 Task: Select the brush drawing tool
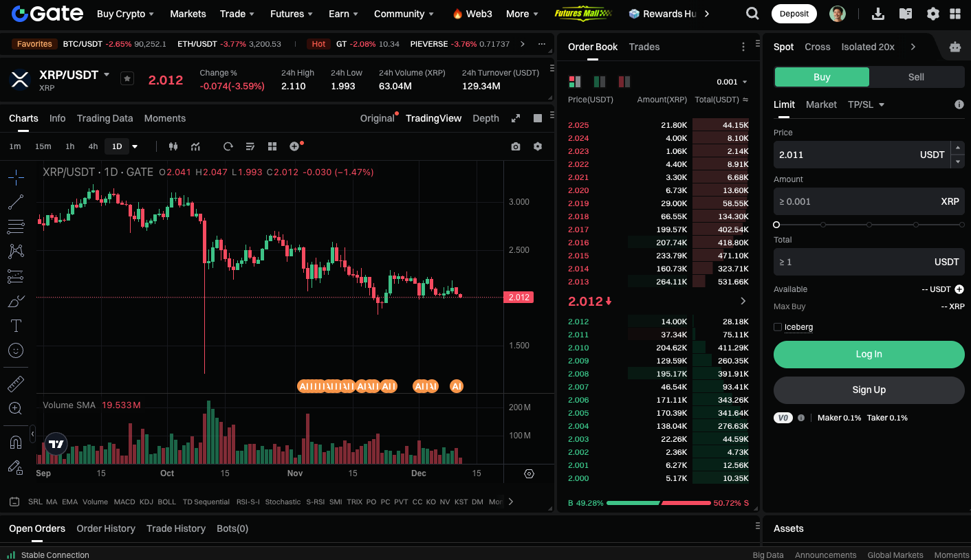click(16, 301)
